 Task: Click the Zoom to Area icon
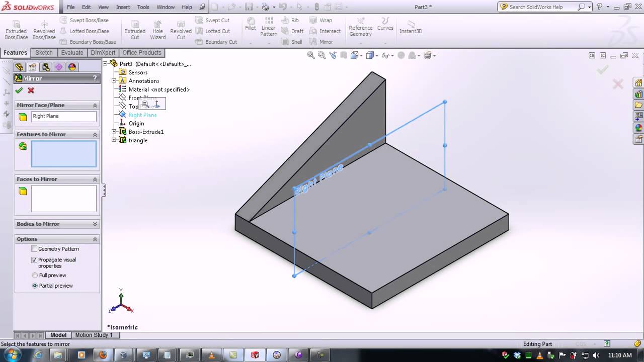click(x=322, y=55)
